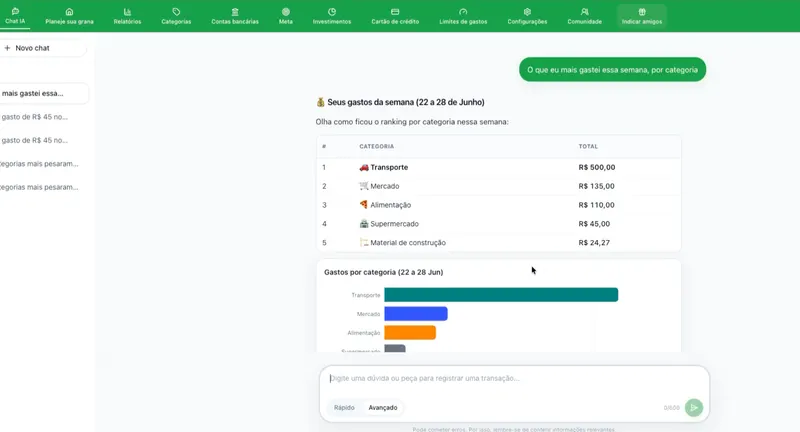This screenshot has height=432, width=800.
Task: Click the CATEGORIA column header
Action: tap(377, 146)
